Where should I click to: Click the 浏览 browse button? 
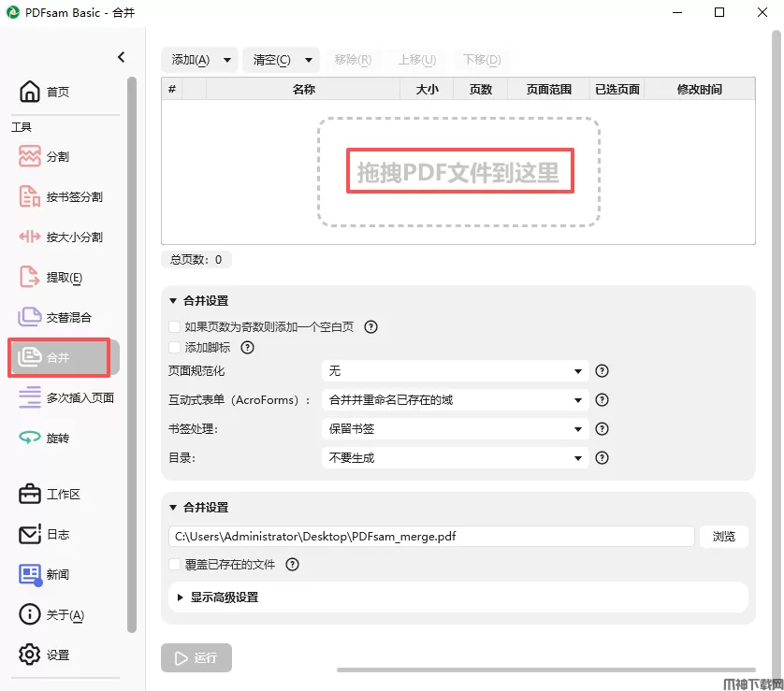point(724,537)
